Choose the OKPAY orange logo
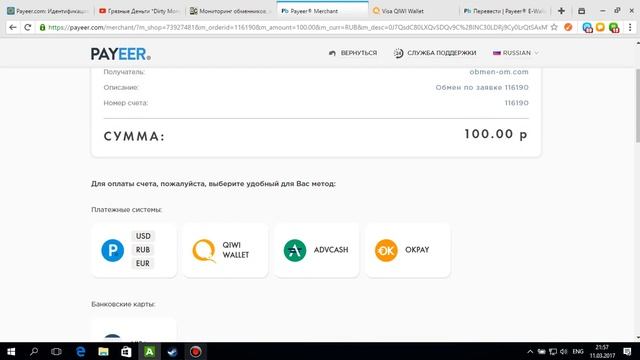This screenshot has width=640, height=360. click(x=386, y=250)
